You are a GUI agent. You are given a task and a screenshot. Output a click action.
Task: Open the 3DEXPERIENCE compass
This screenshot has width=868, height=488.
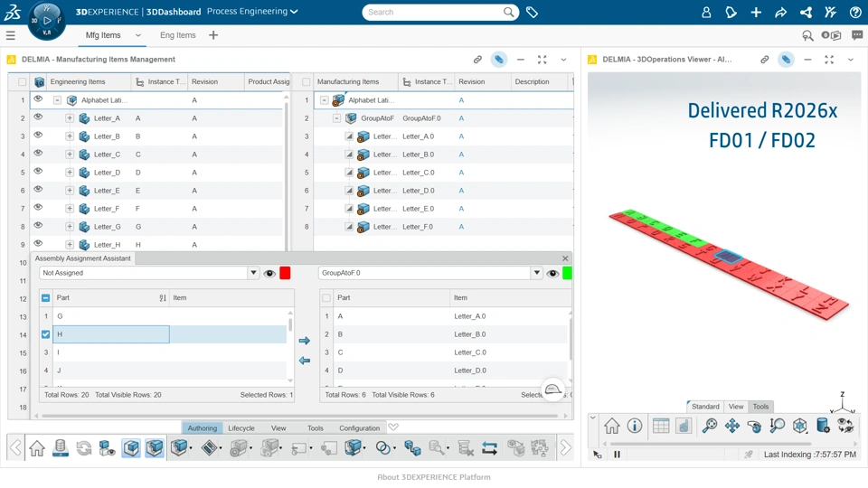tap(46, 21)
